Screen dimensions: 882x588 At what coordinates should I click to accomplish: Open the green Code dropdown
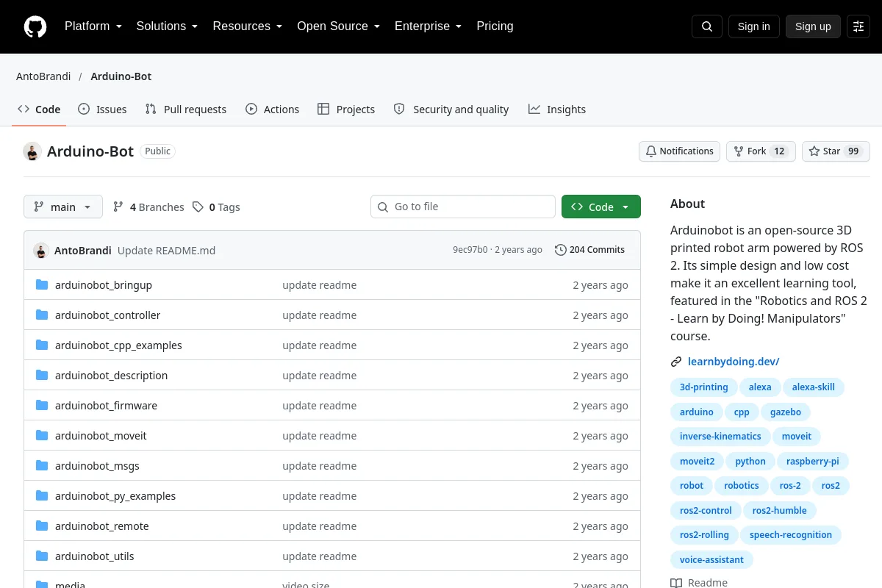tap(601, 207)
